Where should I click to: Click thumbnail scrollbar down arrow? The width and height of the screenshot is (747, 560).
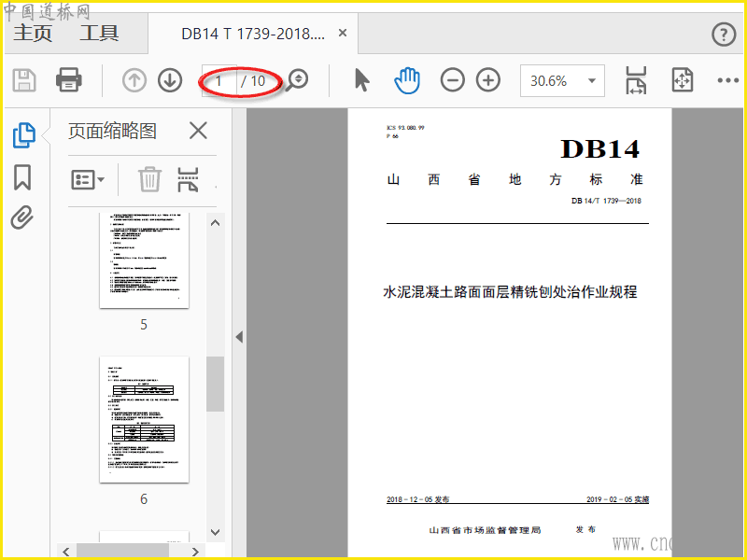(x=216, y=532)
